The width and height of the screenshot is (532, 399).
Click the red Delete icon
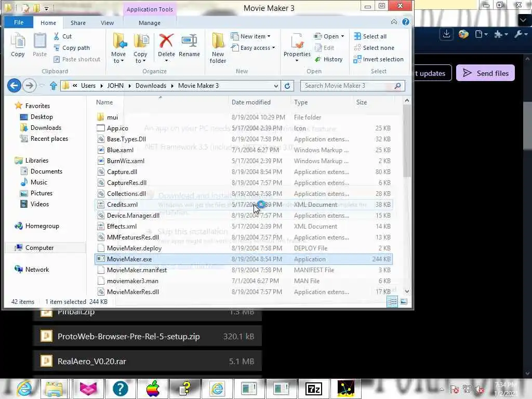pyautogui.click(x=166, y=41)
